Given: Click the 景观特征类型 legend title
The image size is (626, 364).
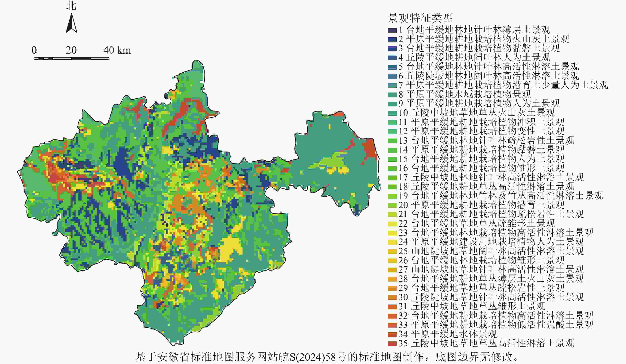Looking at the screenshot, I should (x=420, y=18).
